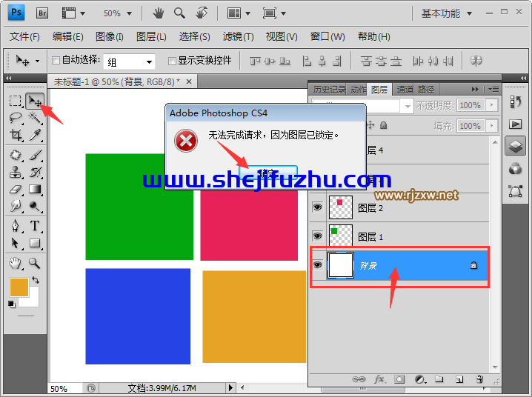Image resolution: width=532 pixels, height=397 pixels.
Task: Enable the Auto-Select checkbox
Action: (x=56, y=60)
